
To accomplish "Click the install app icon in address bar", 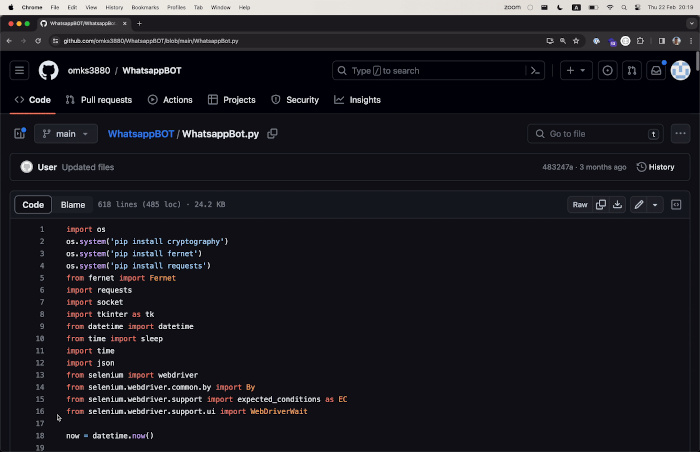I will coord(550,41).
